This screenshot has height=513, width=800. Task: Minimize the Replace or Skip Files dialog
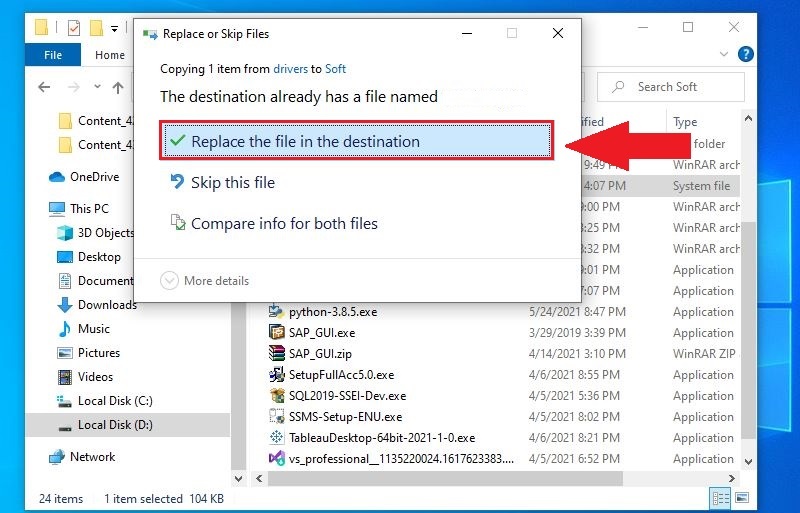466,34
